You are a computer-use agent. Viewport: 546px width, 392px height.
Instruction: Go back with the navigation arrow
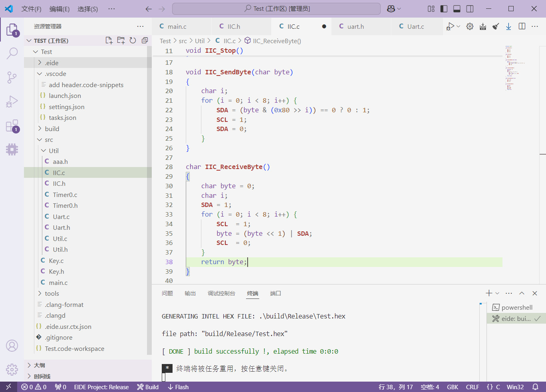149,9
